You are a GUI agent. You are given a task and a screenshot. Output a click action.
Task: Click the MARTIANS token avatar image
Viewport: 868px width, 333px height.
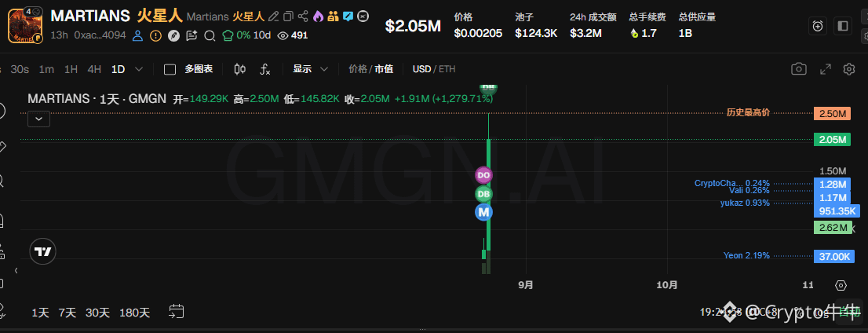(x=25, y=25)
